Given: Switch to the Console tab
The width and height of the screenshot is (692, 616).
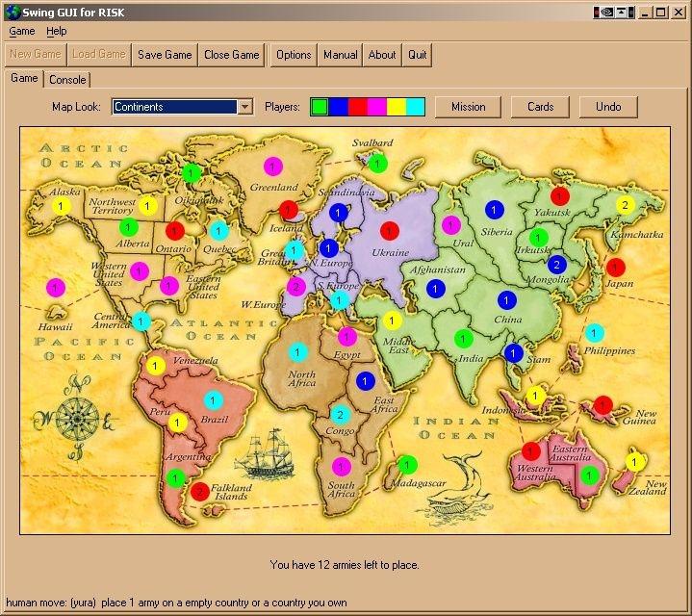Looking at the screenshot, I should [67, 80].
